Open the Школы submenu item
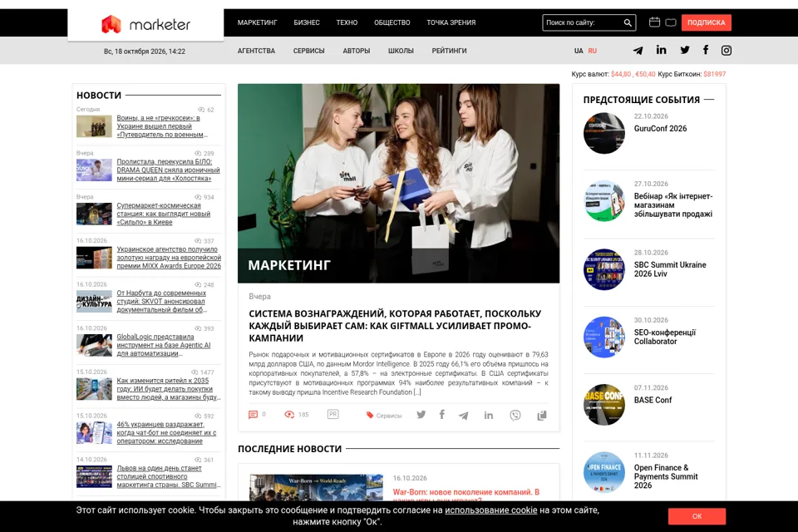This screenshot has height=532, width=798. pyautogui.click(x=401, y=51)
